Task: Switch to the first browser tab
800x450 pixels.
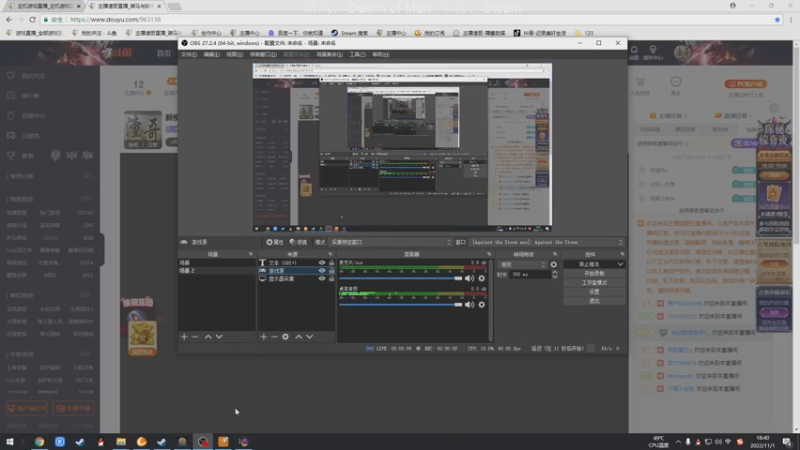Action: 44,6
